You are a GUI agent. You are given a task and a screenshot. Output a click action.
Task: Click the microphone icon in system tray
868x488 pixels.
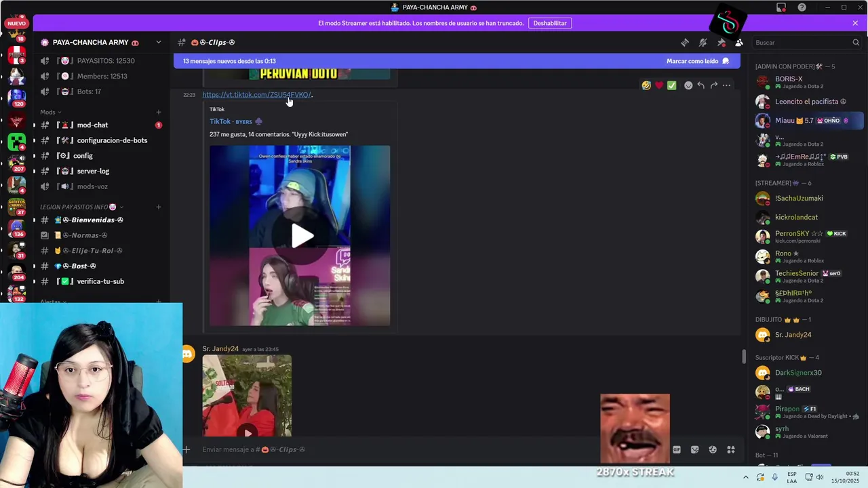[x=774, y=477]
